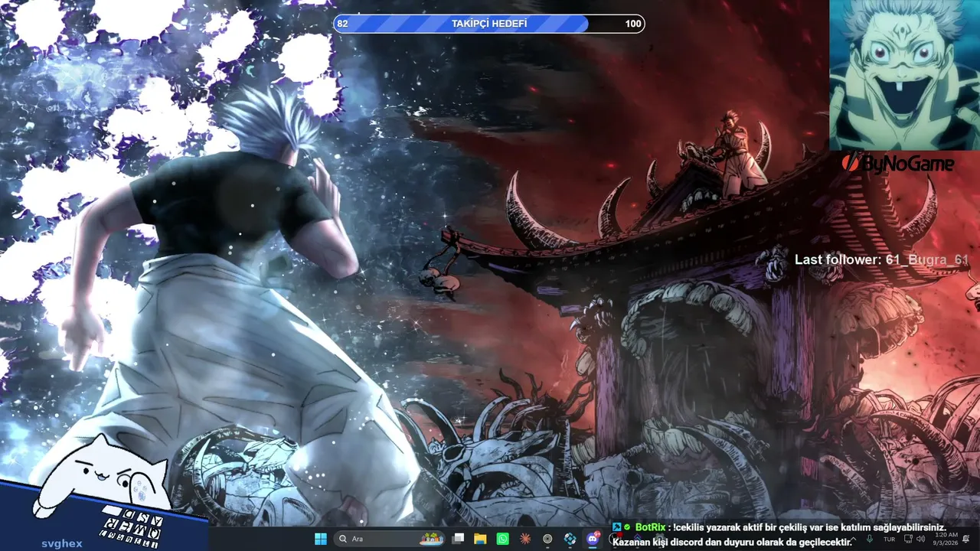
Task: Click the taskbar search box labeled Ara
Action: [391, 539]
